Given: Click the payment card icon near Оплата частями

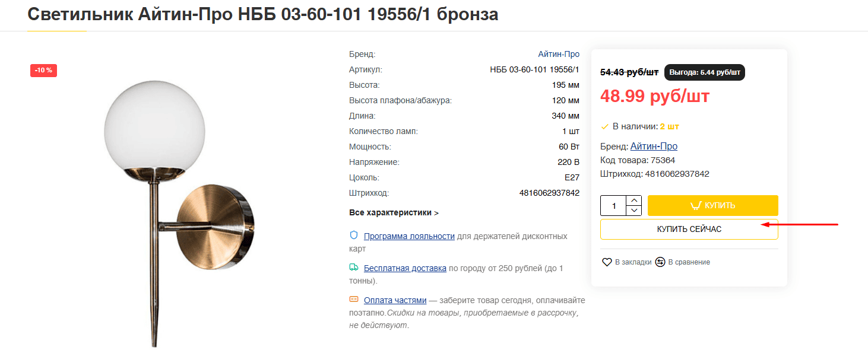Looking at the screenshot, I should tap(353, 299).
